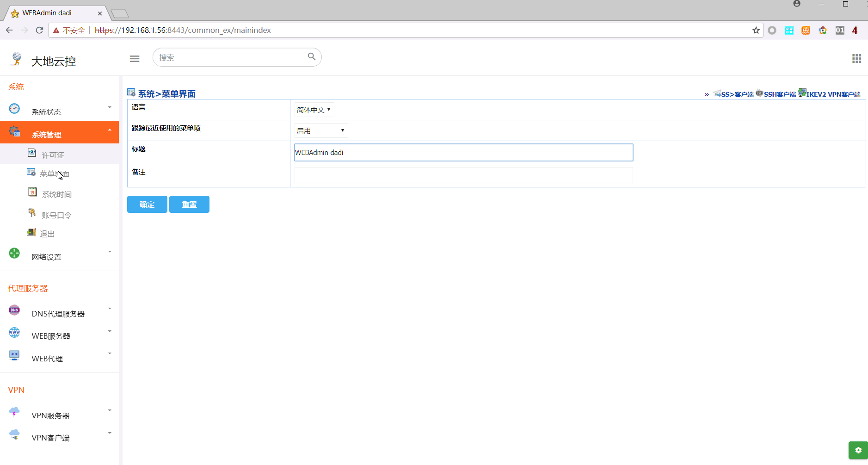Click the colorful flower extension icon
Viewport: 868px width, 465px height.
(823, 30)
